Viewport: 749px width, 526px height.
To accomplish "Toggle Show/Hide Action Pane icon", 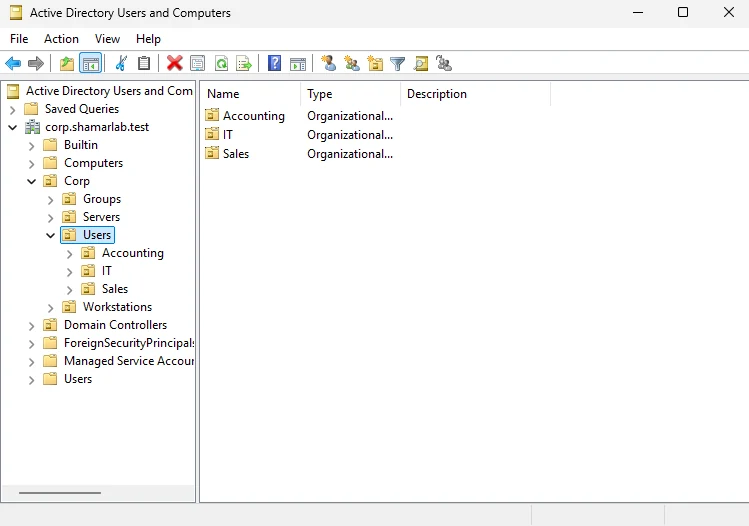I will [298, 63].
